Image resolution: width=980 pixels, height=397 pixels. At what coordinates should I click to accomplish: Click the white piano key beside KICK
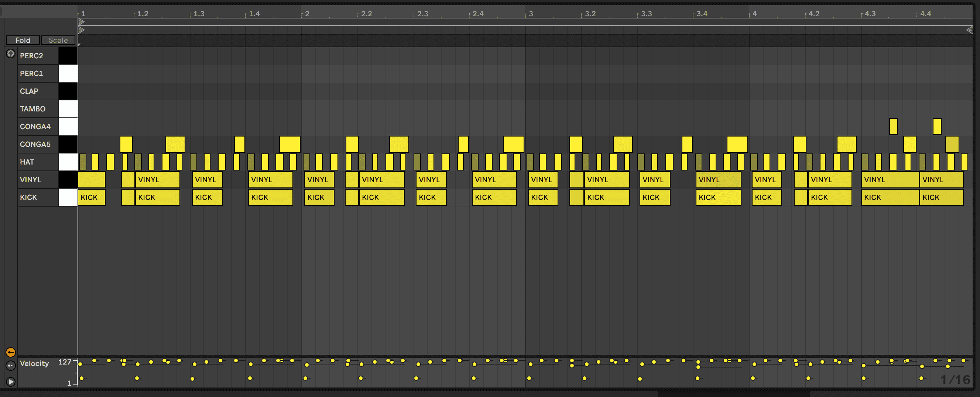pos(68,197)
